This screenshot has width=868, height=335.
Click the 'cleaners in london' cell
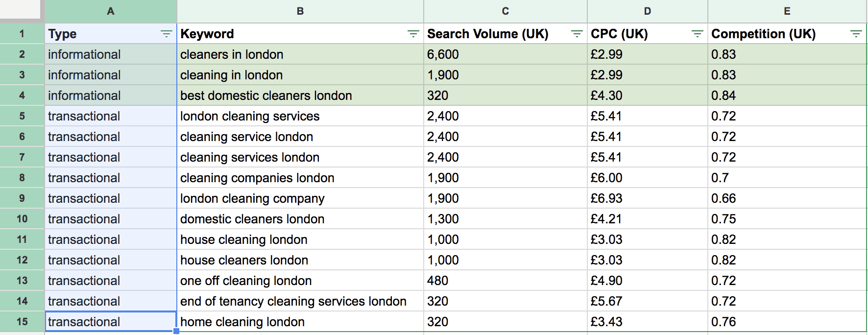232,54
